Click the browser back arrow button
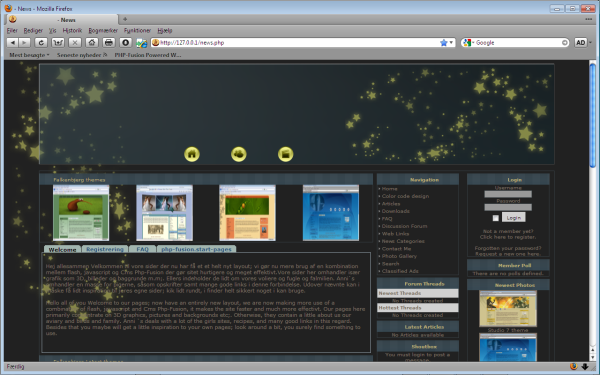 13,42
